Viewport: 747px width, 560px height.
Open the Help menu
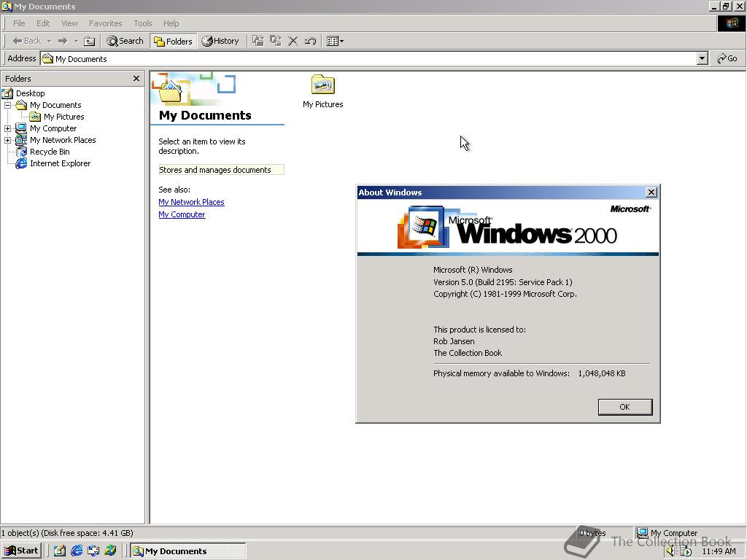point(171,23)
